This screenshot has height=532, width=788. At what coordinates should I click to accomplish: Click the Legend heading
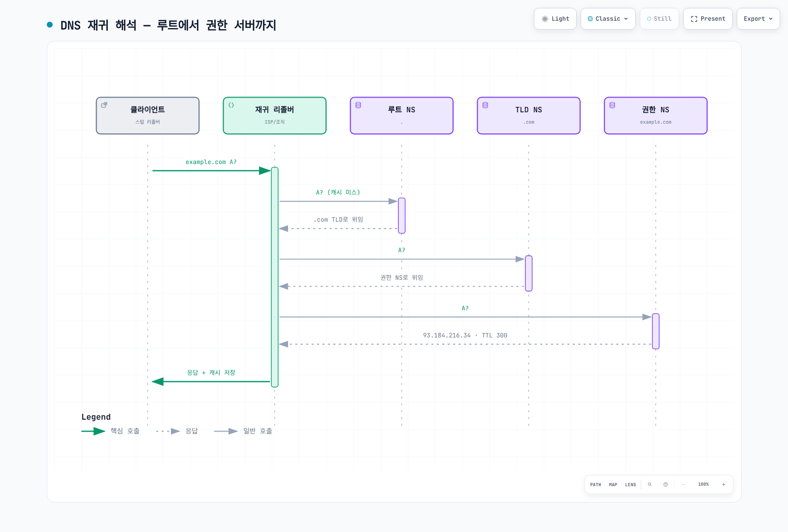[x=96, y=417]
